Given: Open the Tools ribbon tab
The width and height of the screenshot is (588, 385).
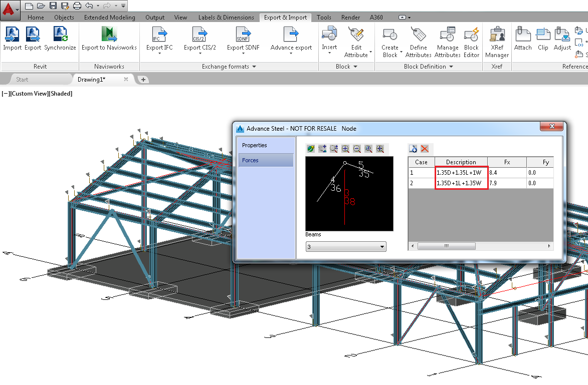Looking at the screenshot, I should pos(324,17).
